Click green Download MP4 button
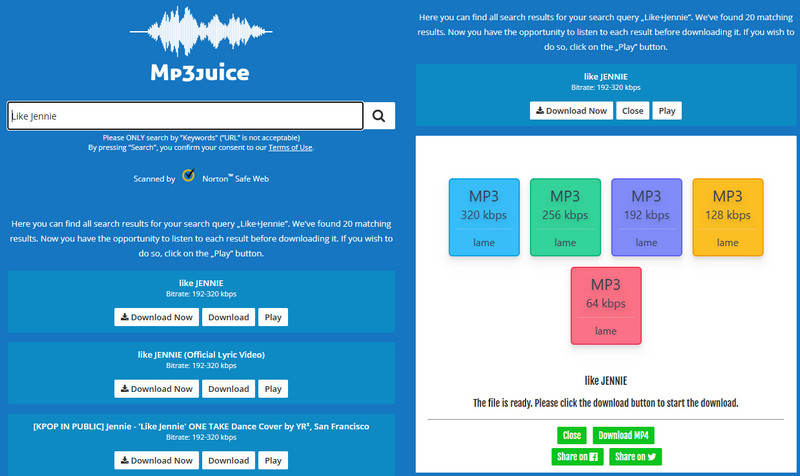Screen dimensions: 800x476 pyautogui.click(x=623, y=435)
